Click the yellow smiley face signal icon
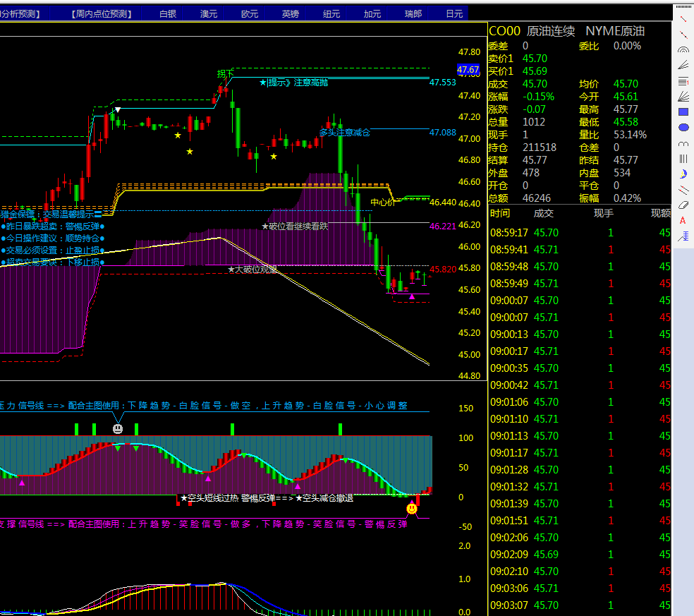 [x=412, y=509]
